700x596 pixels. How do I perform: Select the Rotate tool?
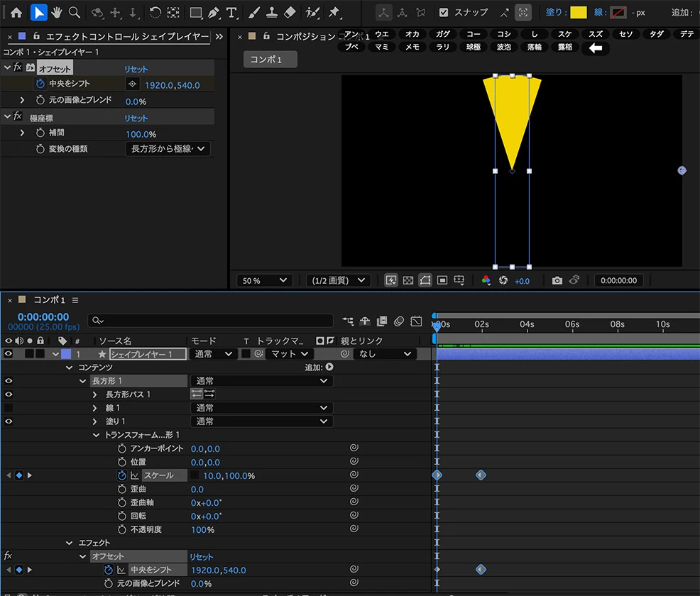coord(155,13)
